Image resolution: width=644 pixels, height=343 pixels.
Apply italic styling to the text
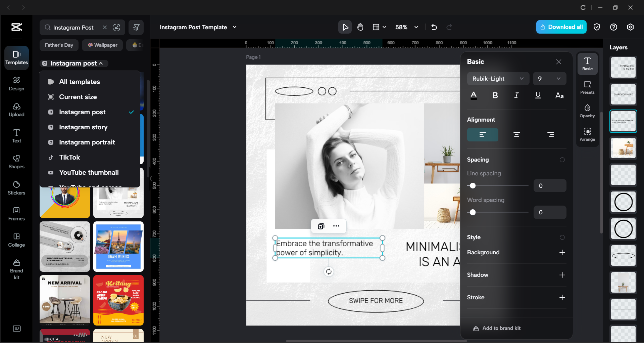click(x=516, y=95)
